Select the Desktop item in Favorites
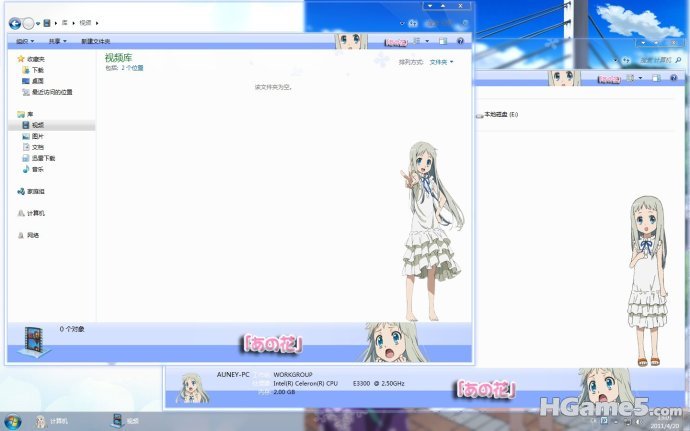The width and height of the screenshot is (690, 431). (37, 81)
